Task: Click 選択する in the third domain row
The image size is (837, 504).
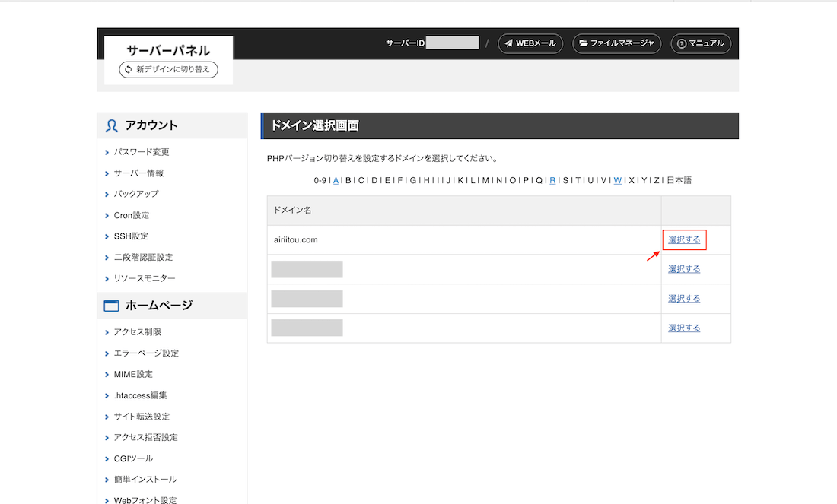Action: [684, 298]
